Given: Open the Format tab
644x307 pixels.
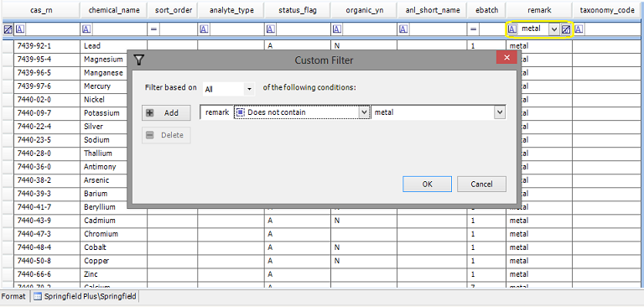Looking at the screenshot, I should pyautogui.click(x=13, y=296).
